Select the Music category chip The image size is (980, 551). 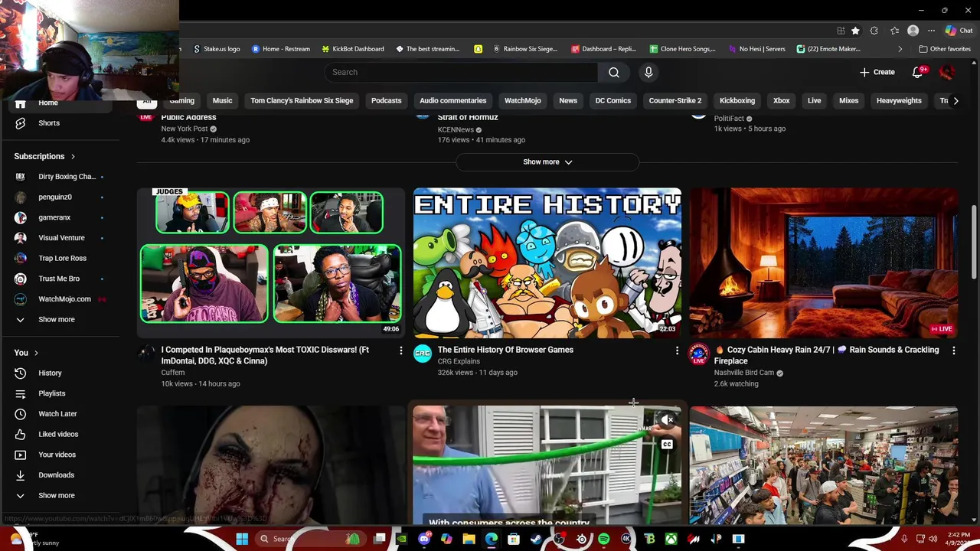coord(222,100)
